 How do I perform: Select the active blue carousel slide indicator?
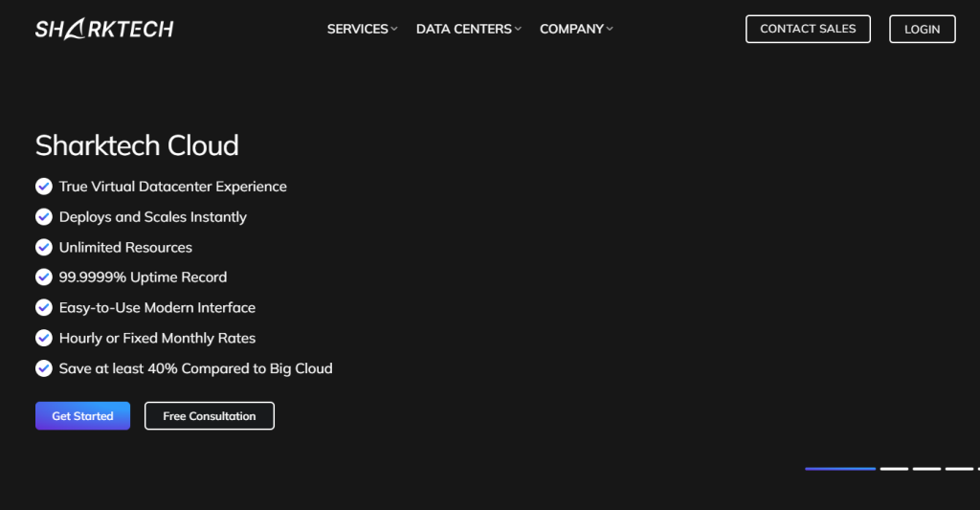(x=840, y=469)
